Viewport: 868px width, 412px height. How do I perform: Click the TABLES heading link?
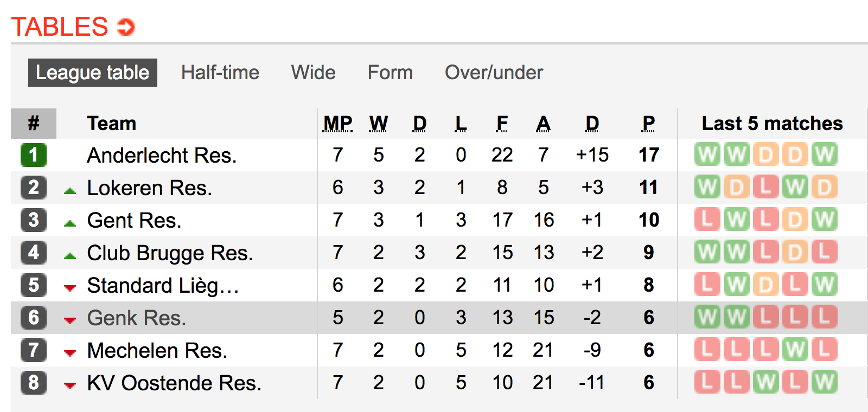(60, 27)
